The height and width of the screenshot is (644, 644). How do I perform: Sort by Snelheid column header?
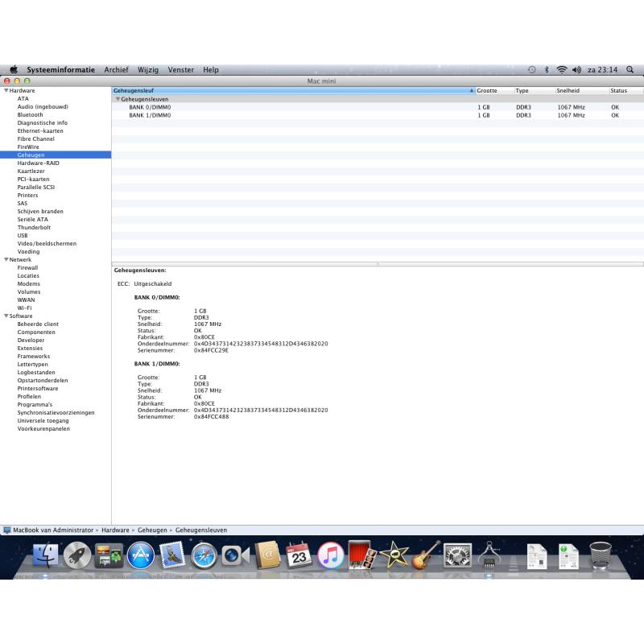(x=581, y=90)
